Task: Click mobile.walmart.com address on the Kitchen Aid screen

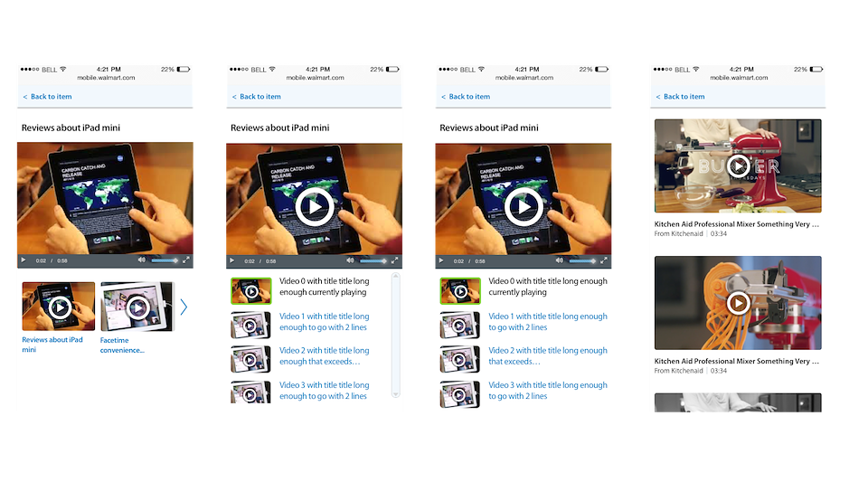Action: 739,78
